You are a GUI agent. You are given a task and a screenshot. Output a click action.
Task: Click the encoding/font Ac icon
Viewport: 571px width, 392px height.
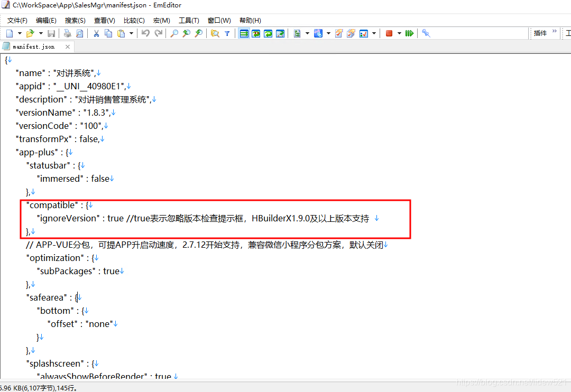pyautogui.click(x=318, y=33)
